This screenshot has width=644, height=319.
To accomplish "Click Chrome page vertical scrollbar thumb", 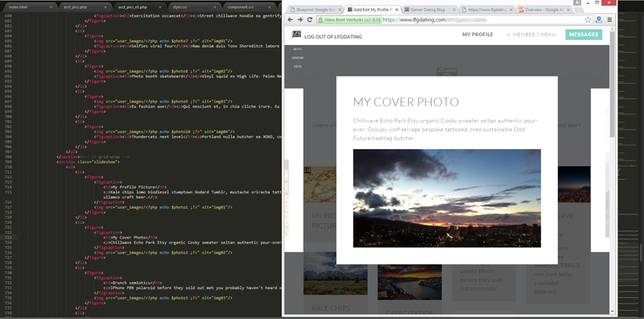I will coord(613,85).
